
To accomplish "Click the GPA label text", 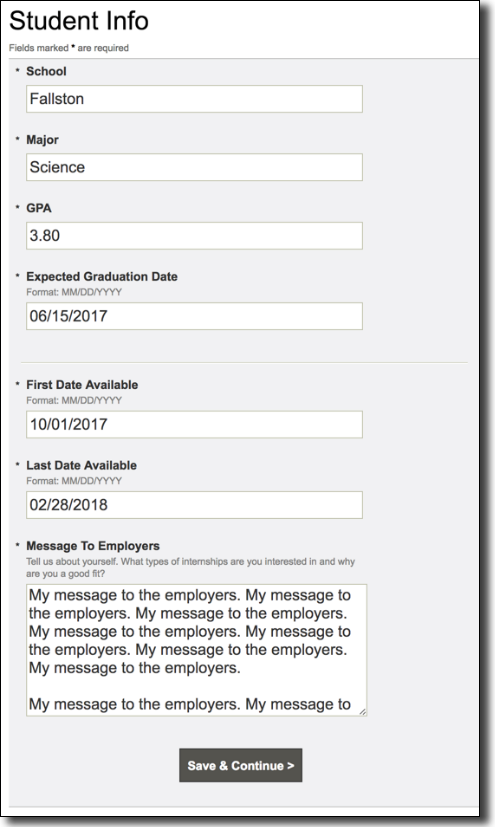I will 39,208.
